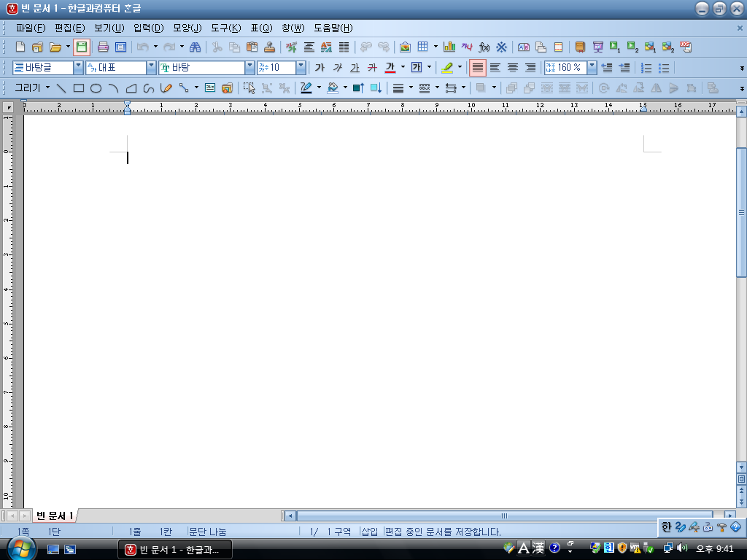
Task: Select the arc drawing tool
Action: pyautogui.click(x=113, y=87)
